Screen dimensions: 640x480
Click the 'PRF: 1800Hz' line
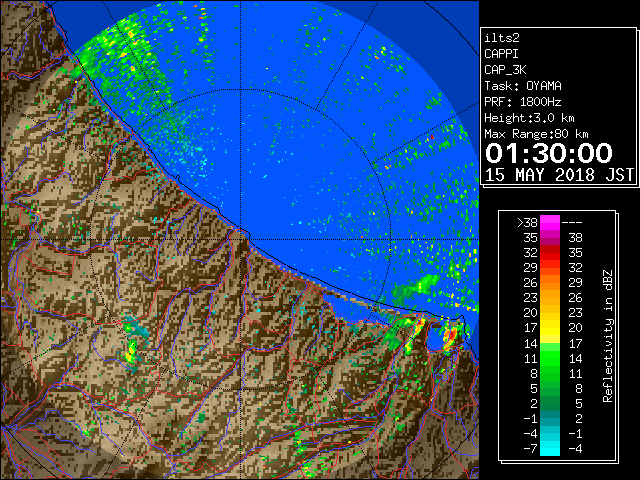[523, 102]
